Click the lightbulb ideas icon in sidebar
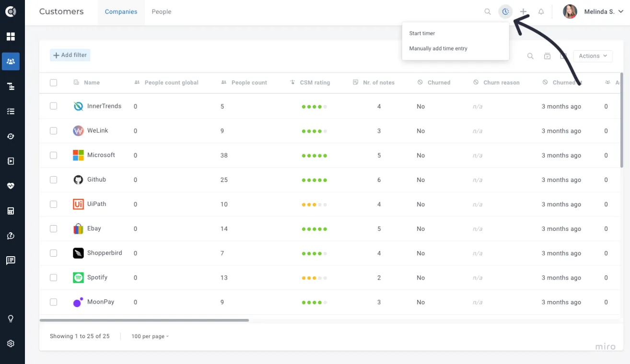 11,318
